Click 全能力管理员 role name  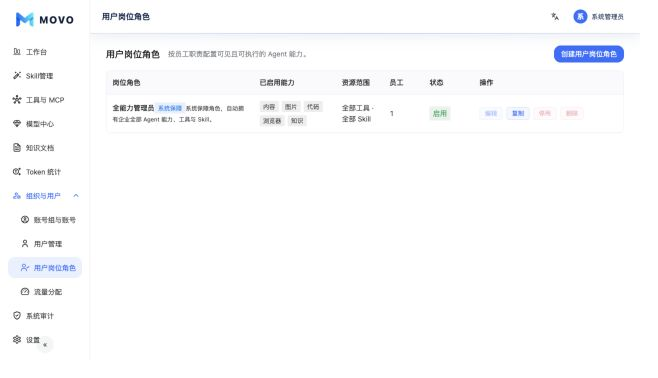click(133, 108)
